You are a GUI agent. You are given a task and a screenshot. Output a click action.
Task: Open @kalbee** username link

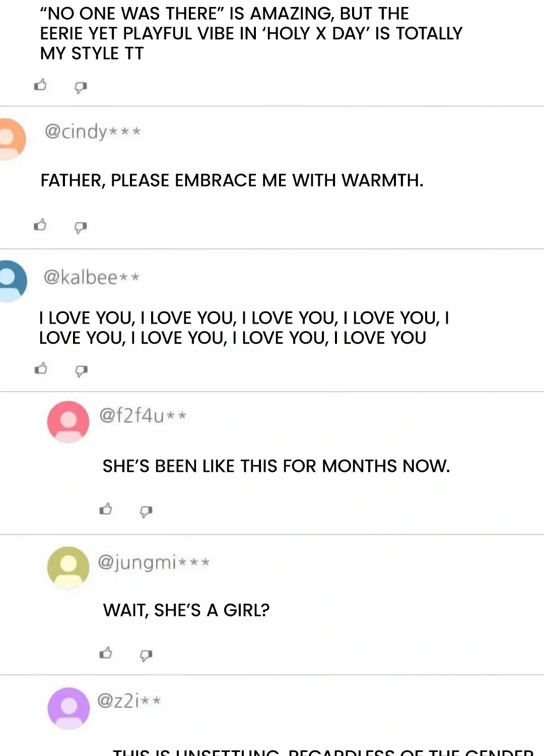[x=91, y=277]
